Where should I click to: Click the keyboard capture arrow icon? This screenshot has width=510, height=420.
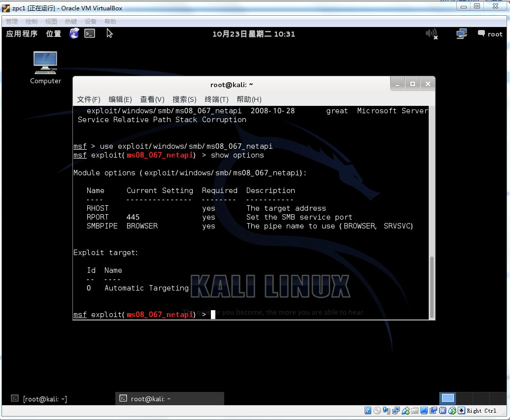(461, 411)
